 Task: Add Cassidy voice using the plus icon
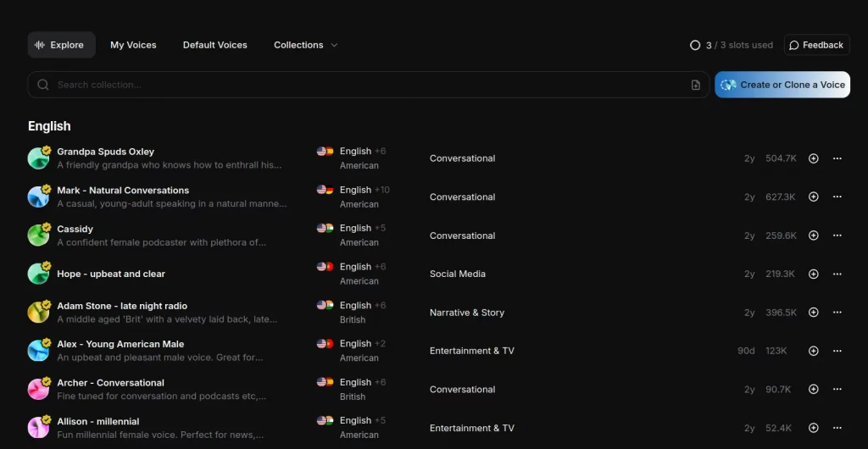pyautogui.click(x=814, y=236)
